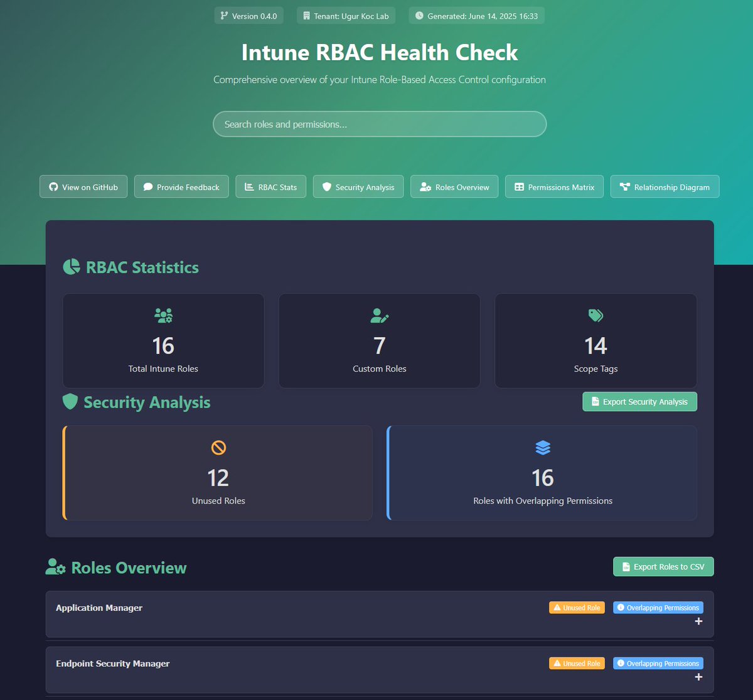Click the building icon next to Tenant
This screenshot has width=753, height=700.
(x=306, y=16)
